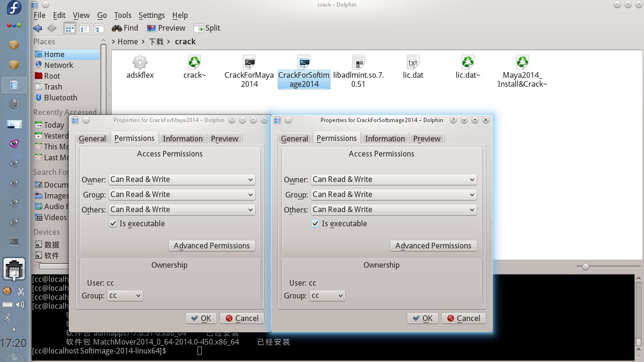Go forward with the grey right arrow

51,28
